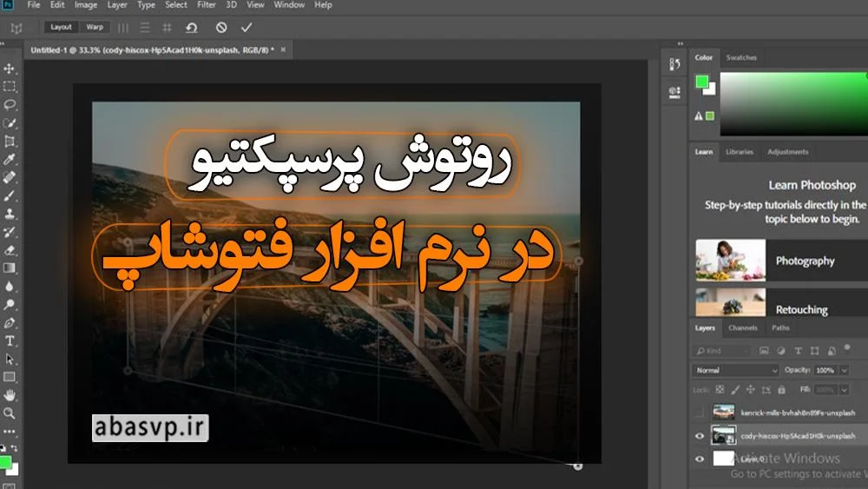Open the File menu

(34, 5)
